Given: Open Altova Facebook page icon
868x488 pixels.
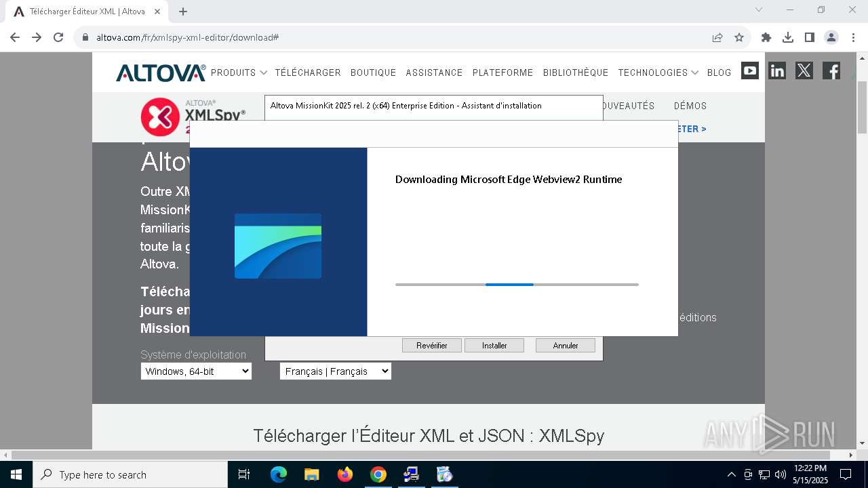Looking at the screenshot, I should click(831, 70).
